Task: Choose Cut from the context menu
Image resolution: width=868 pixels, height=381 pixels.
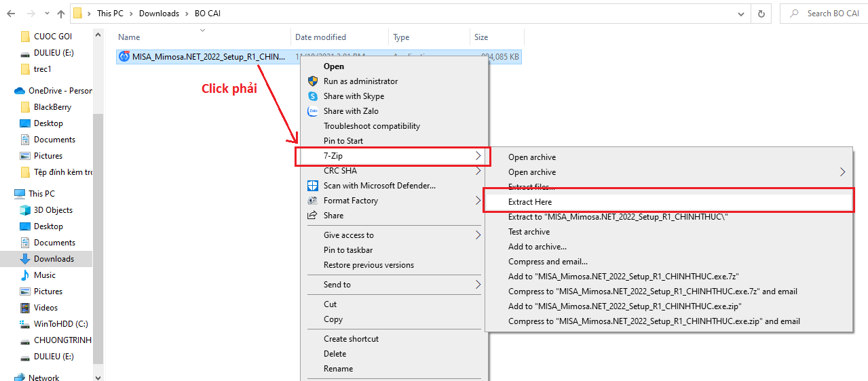Action: (330, 304)
